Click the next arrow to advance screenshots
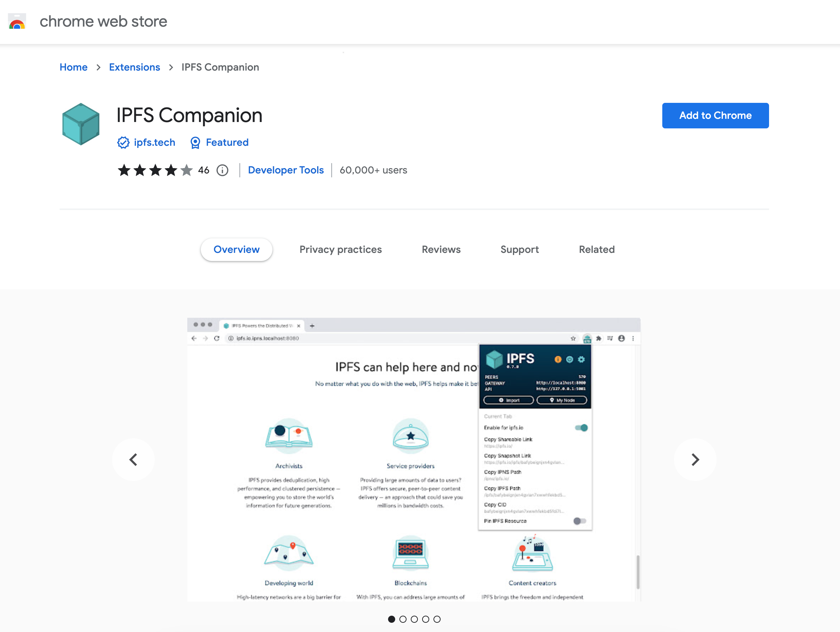This screenshot has height=632, width=840. pyautogui.click(x=695, y=459)
